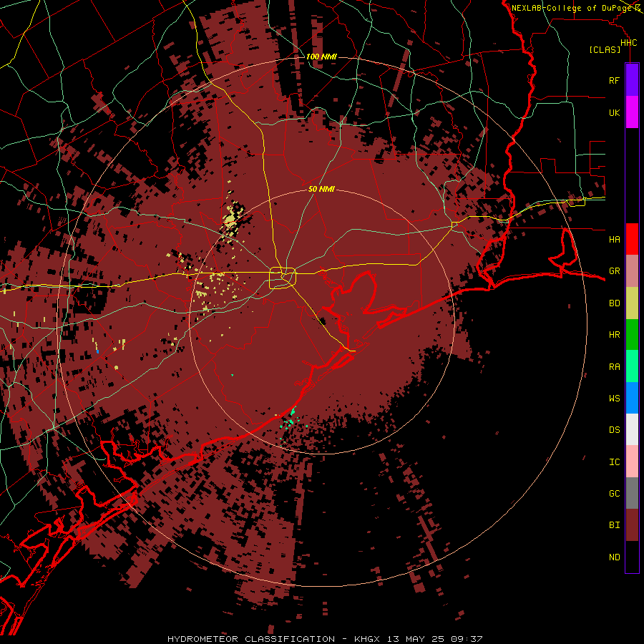Image resolution: width=644 pixels, height=644 pixels.
Task: Click the yellow highway loop at radar center
Action: (x=283, y=278)
